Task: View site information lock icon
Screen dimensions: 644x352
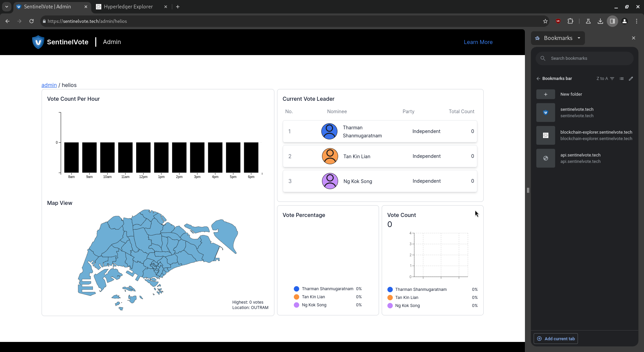Action: pyautogui.click(x=44, y=21)
